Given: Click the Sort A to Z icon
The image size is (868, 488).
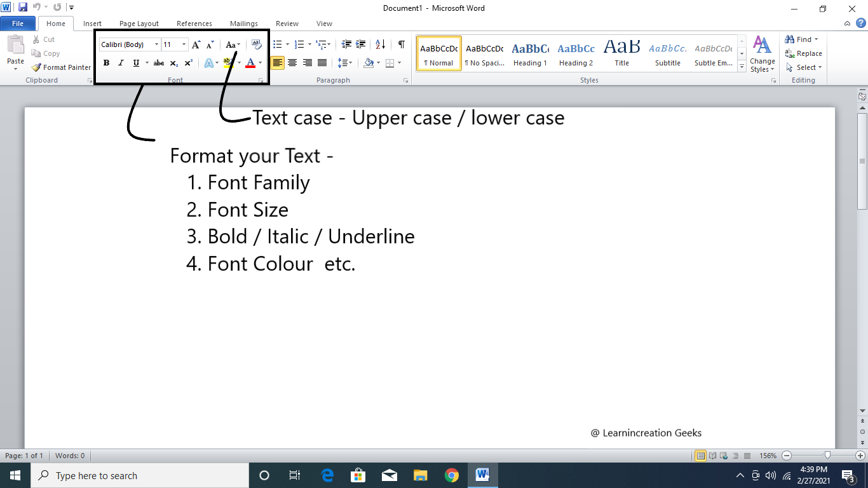Looking at the screenshot, I should 380,44.
